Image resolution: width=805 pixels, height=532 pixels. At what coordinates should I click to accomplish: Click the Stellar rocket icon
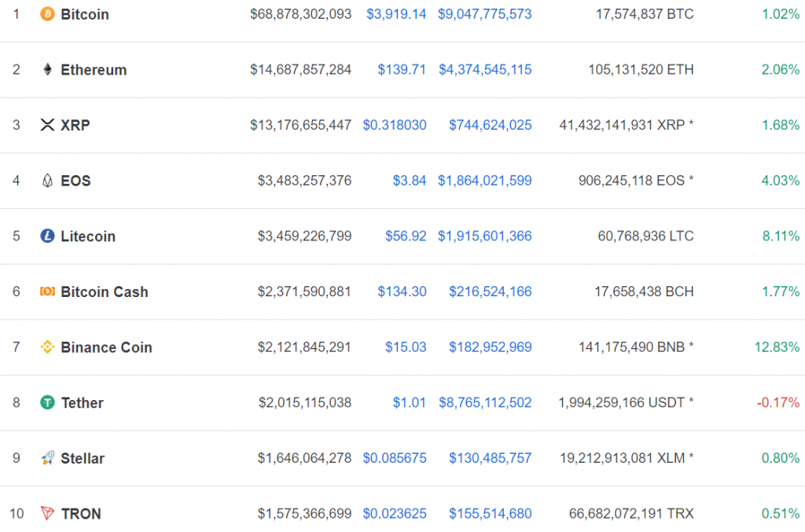pos(47,458)
